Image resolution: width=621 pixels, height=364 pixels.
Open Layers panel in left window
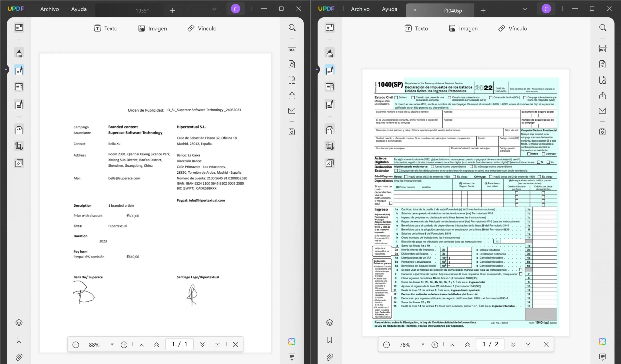click(19, 322)
